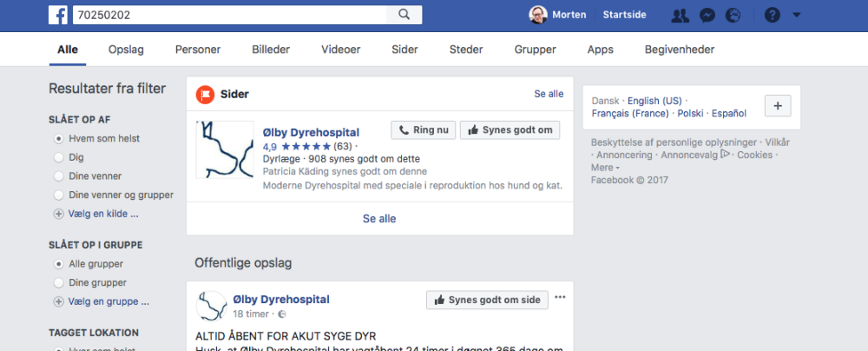Image resolution: width=868 pixels, height=351 pixels.
Task: Select 'Dine venner' radio option
Action: coord(59,176)
